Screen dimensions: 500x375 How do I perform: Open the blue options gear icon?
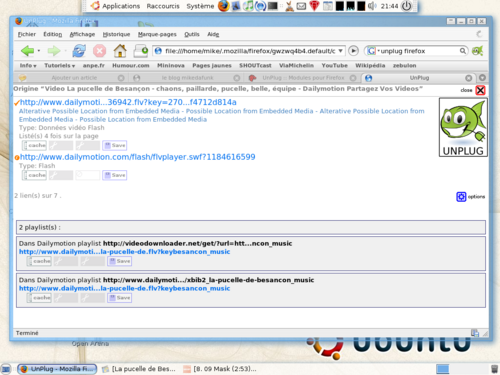[461, 197]
